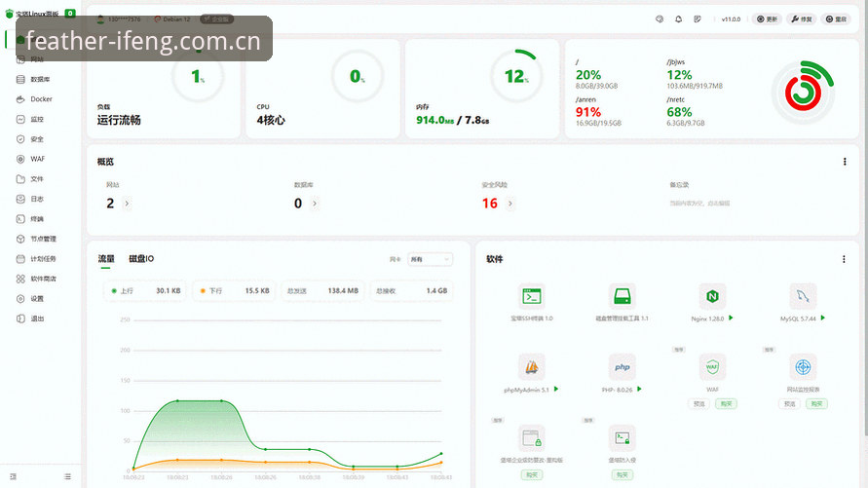The height and width of the screenshot is (488, 868).
Task: Click the 设置 (settings) gear icon in sidebar
Action: click(x=20, y=298)
